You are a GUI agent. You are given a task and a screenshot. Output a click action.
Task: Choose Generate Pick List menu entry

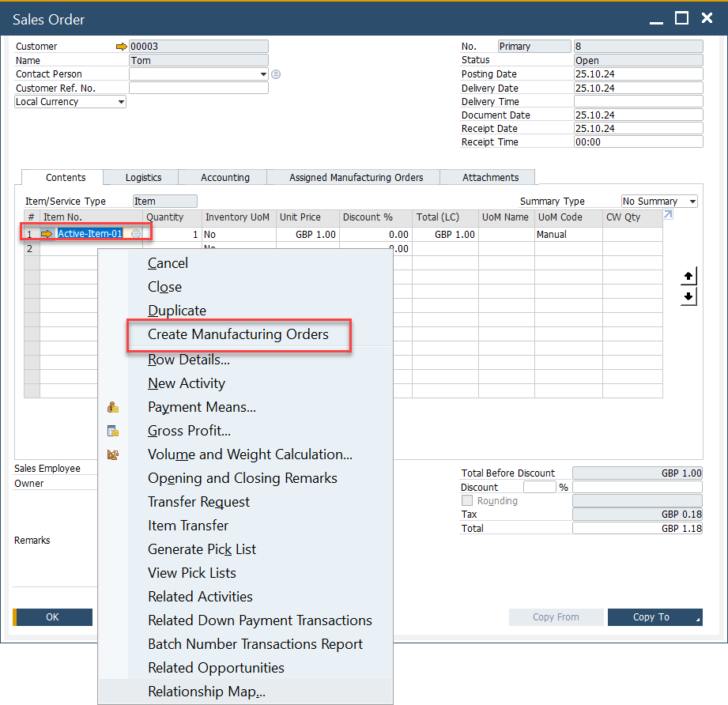click(202, 549)
